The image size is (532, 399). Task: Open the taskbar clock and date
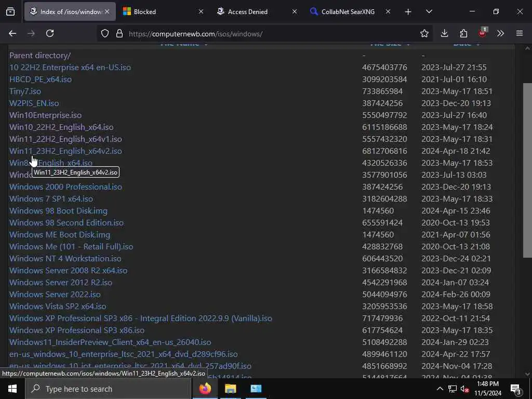coord(487,389)
